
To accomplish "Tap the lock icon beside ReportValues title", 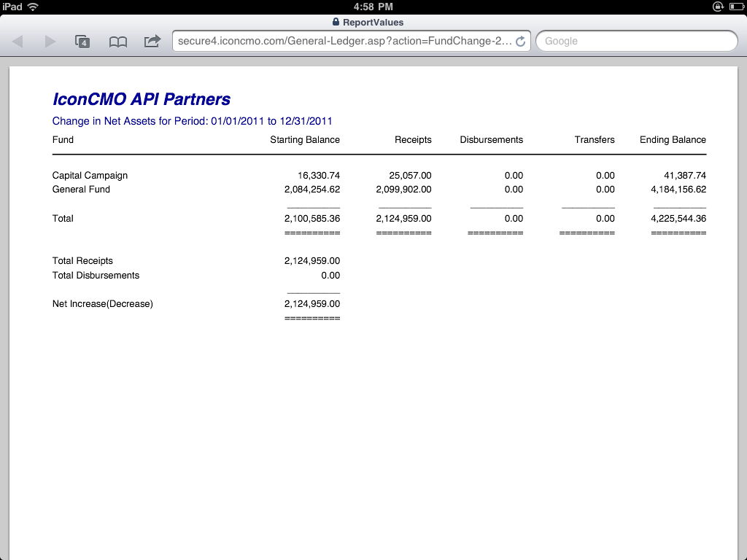I will pos(336,22).
